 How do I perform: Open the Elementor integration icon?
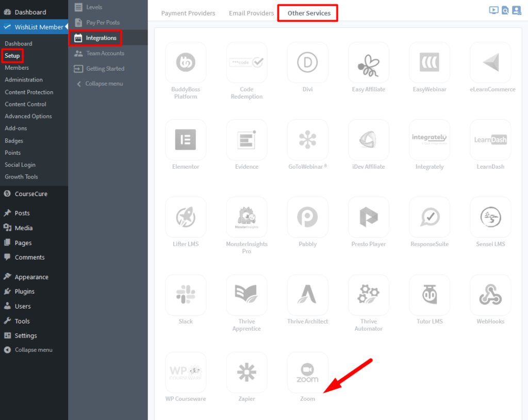click(186, 139)
